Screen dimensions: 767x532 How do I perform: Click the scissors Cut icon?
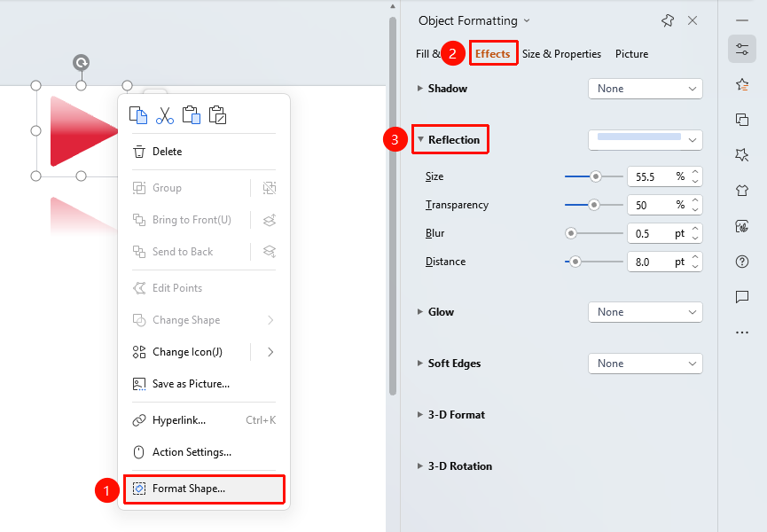click(x=165, y=115)
